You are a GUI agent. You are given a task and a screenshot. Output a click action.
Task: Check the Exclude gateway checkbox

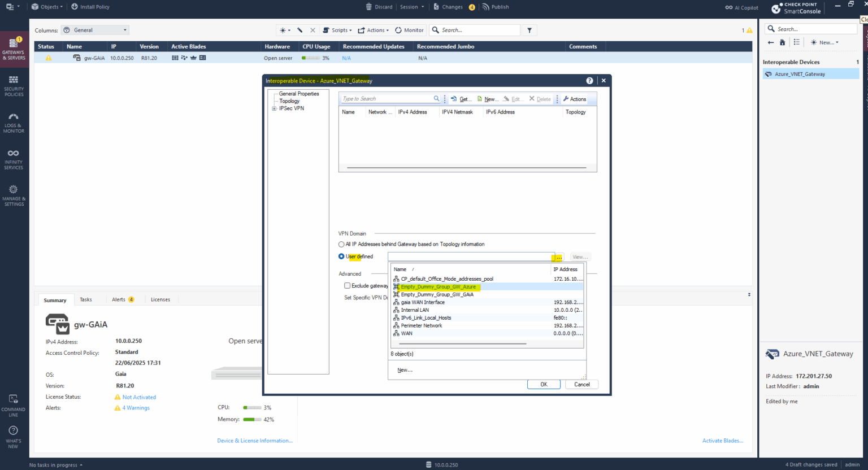[348, 285]
